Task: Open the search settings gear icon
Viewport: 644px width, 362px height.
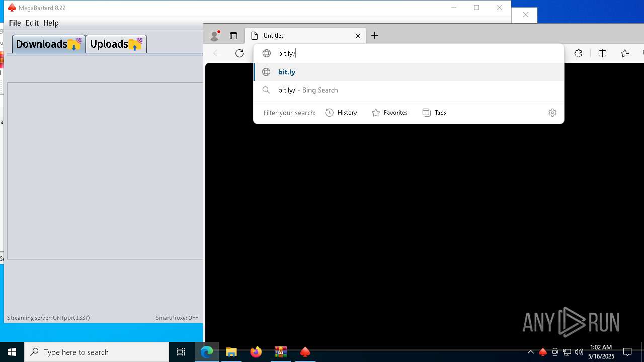Action: click(x=552, y=113)
